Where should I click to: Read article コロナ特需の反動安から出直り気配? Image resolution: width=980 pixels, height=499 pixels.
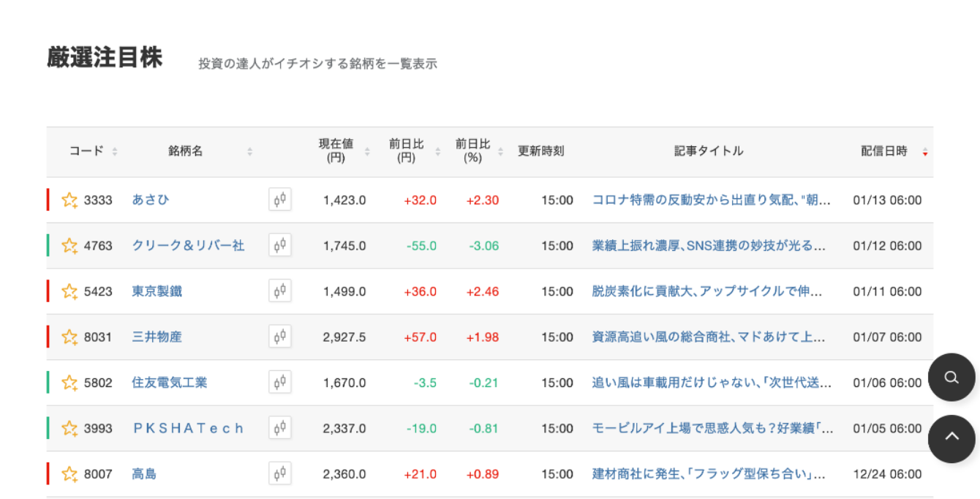pos(711,200)
